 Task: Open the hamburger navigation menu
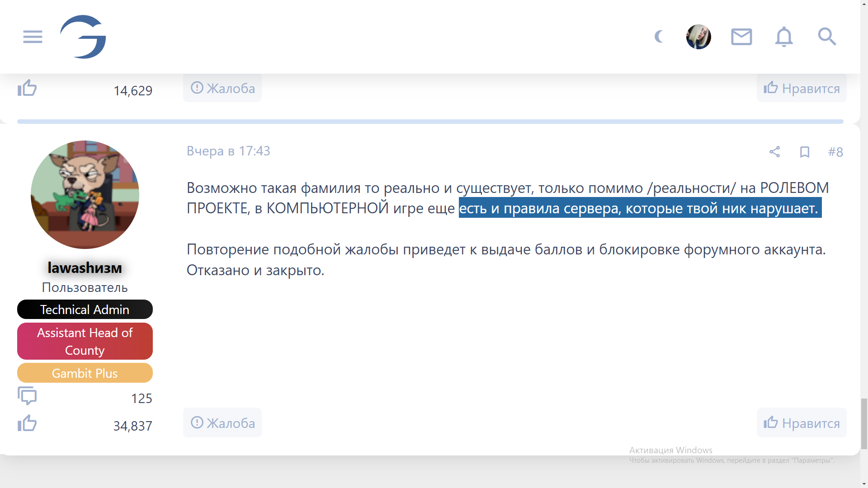point(33,37)
